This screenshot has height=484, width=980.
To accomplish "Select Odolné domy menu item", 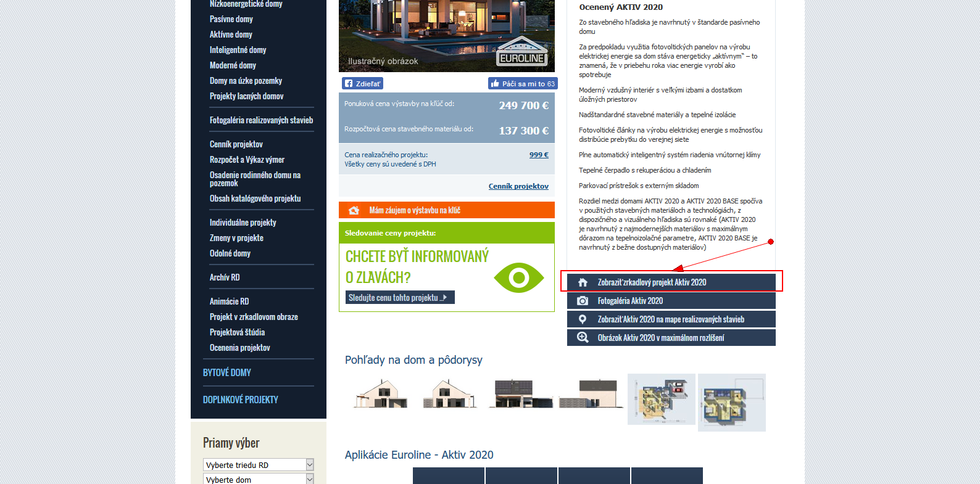I will pos(230,253).
